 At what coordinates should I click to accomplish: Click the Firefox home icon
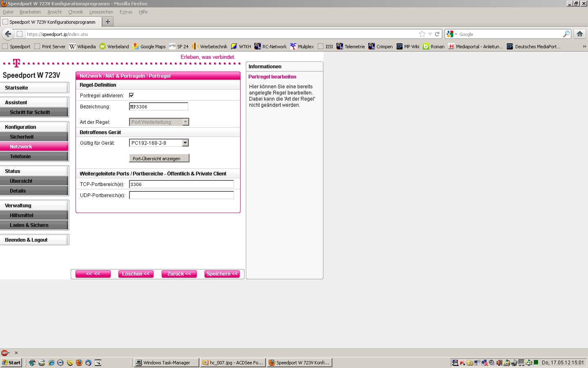click(579, 34)
